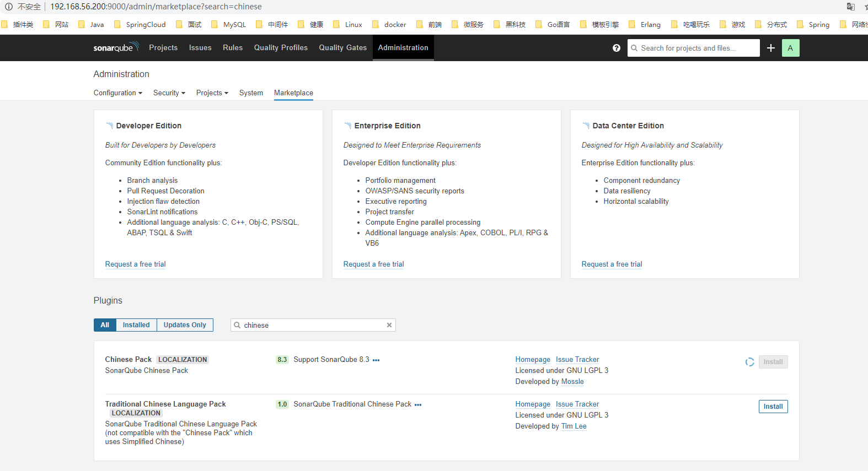Click the Data Center Edition heading
Viewport: 868px width, 471px height.
628,126
